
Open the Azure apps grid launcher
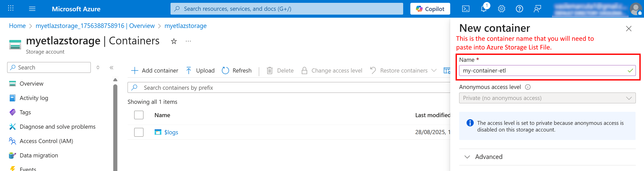click(x=11, y=8)
